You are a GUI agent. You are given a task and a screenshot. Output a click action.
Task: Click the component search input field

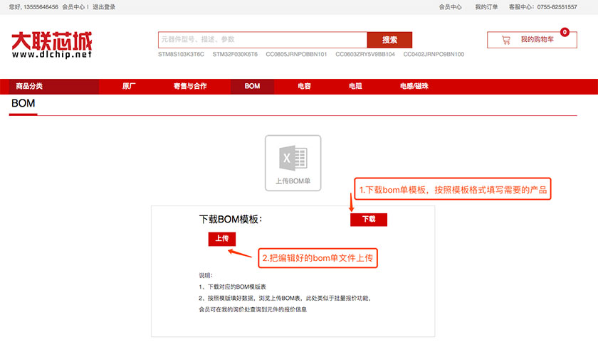(262, 40)
